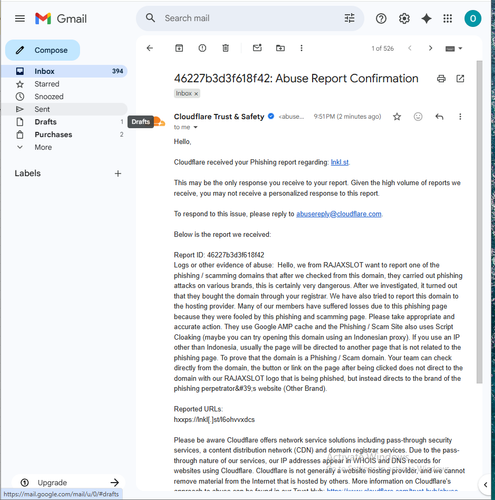Click the 'Report ID: 46227b3d3f618f42' line

219,255
